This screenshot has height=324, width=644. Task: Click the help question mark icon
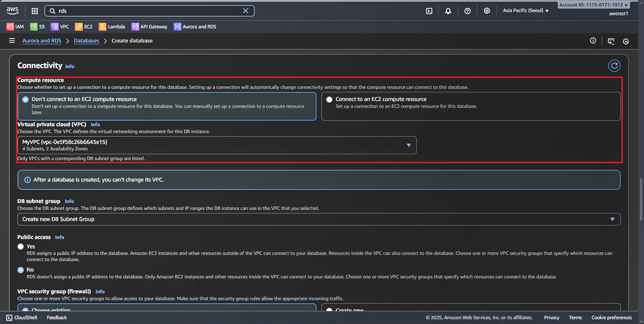coord(467,11)
